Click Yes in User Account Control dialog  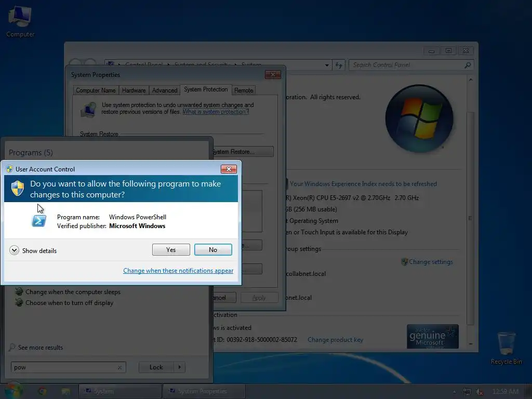click(171, 250)
